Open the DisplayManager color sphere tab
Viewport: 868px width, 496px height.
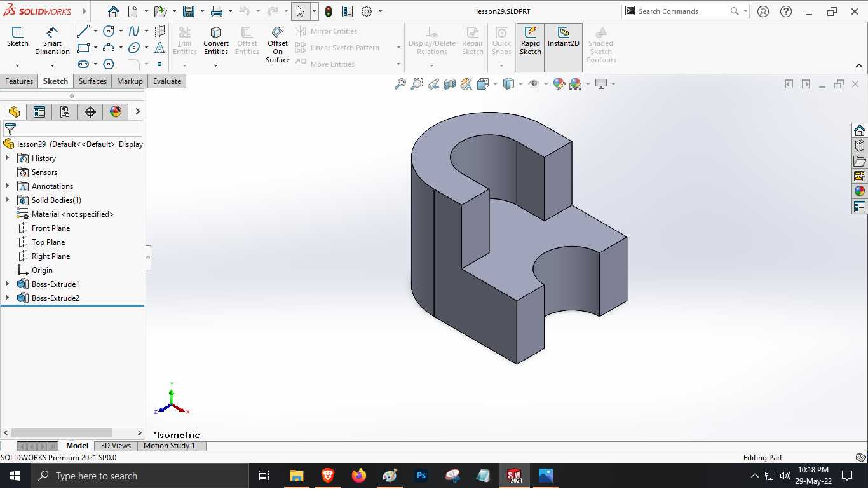tap(116, 112)
